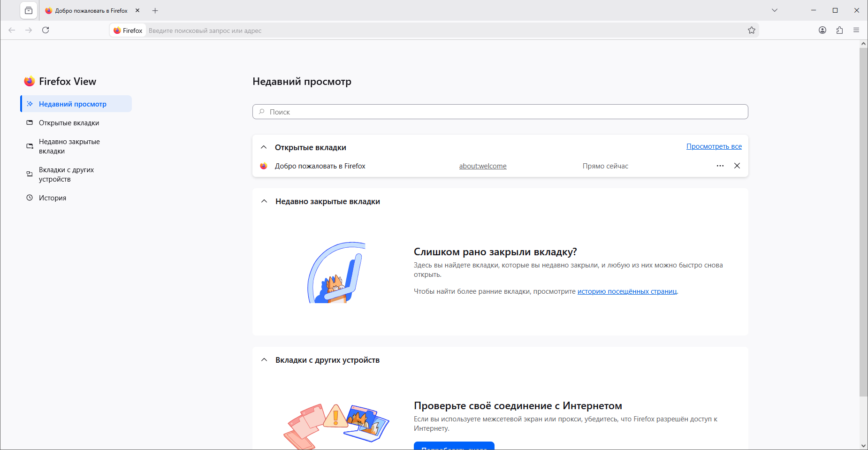This screenshot has height=450, width=868.
Task: Open a new tab with plus button
Action: [155, 10]
